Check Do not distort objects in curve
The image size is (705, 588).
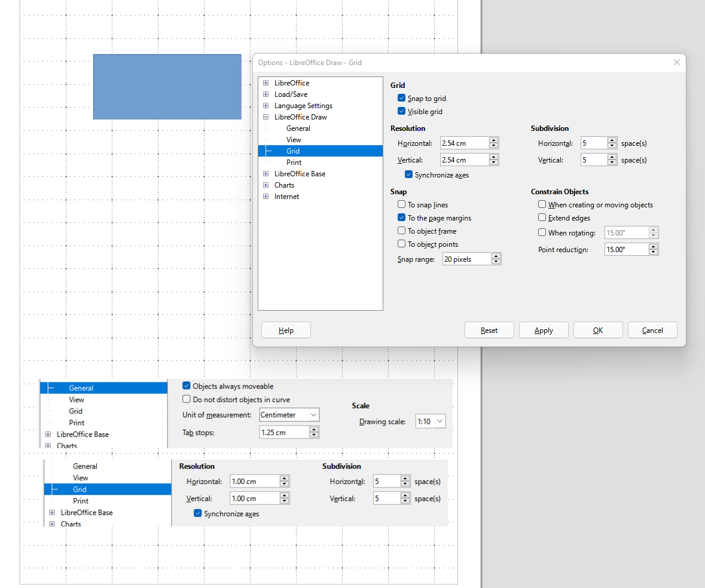(x=187, y=399)
